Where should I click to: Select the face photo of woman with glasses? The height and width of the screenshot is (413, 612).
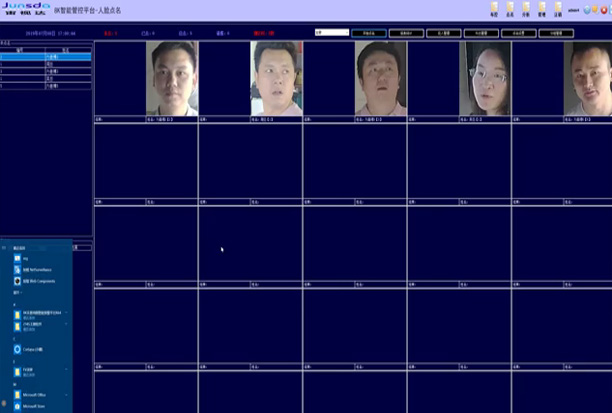tap(485, 79)
